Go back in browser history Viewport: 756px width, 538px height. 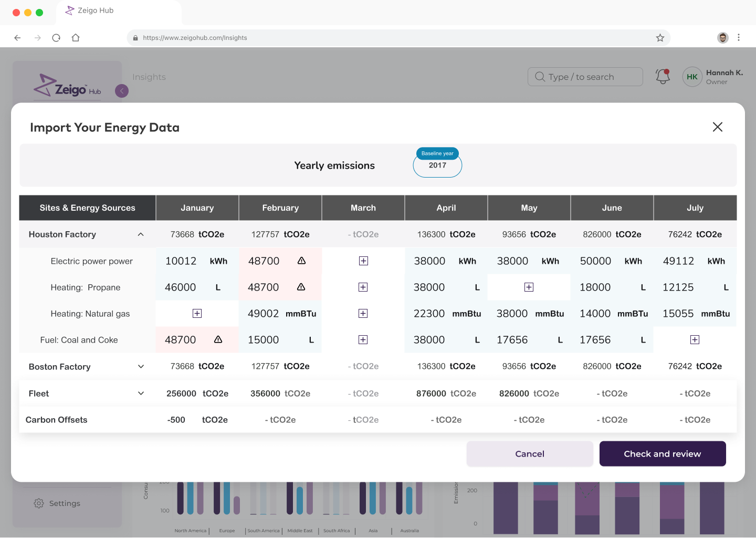(x=17, y=38)
